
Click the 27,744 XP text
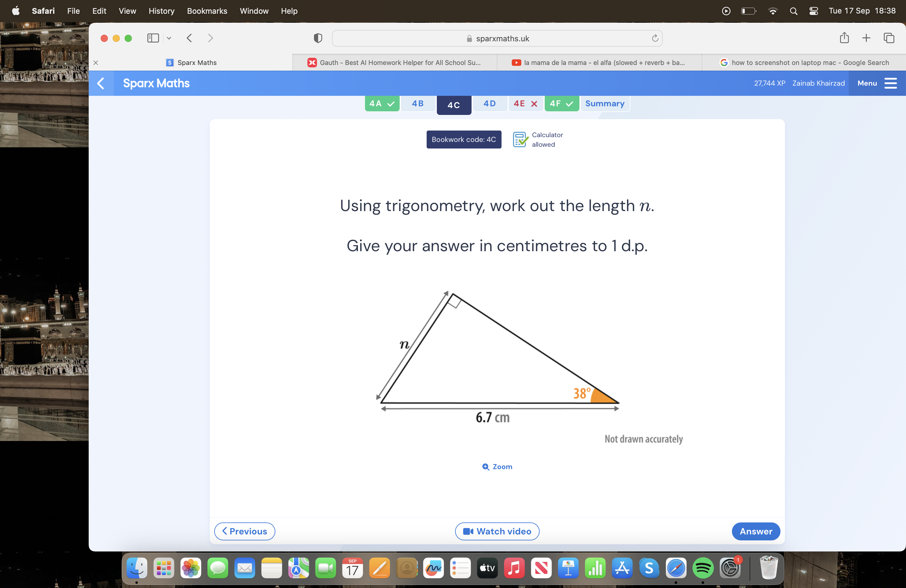(770, 83)
